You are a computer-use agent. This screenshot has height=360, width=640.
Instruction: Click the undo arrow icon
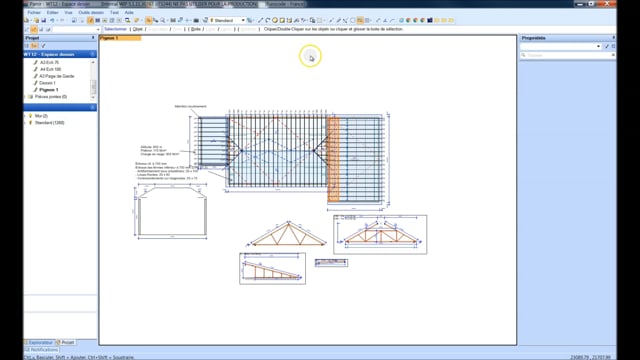(x=52, y=20)
